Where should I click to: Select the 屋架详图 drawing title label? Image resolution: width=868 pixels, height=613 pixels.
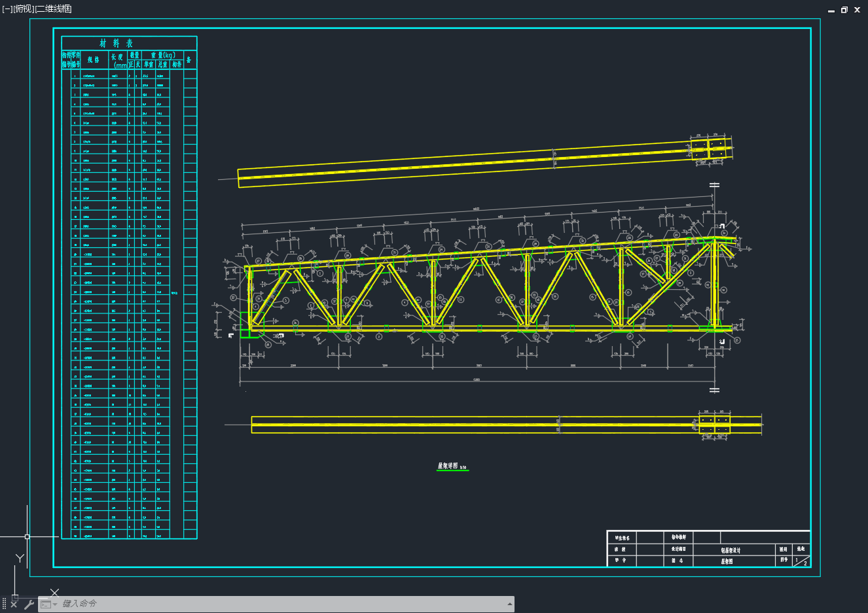[x=448, y=466]
